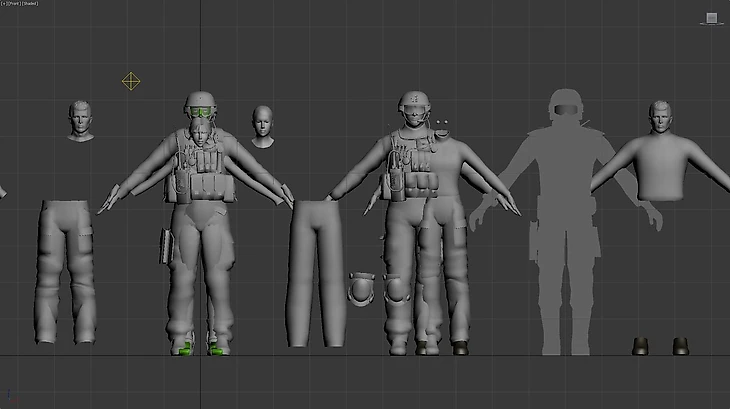
Task: Select the green highlighted boots
Action: pyautogui.click(x=200, y=346)
